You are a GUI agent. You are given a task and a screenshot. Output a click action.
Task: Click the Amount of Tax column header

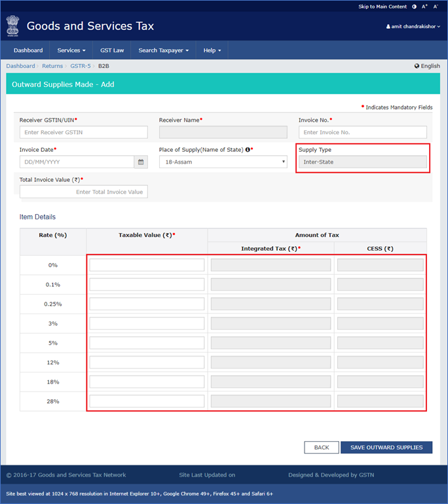[317, 235]
